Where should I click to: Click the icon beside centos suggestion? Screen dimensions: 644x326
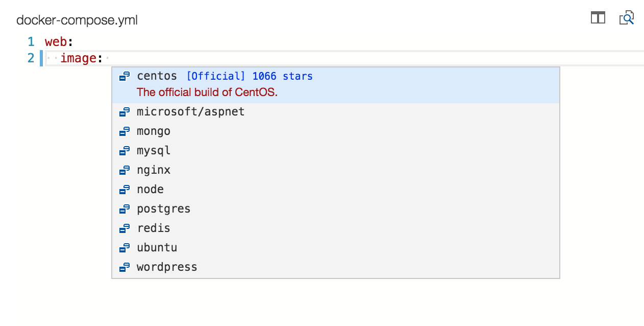(124, 77)
